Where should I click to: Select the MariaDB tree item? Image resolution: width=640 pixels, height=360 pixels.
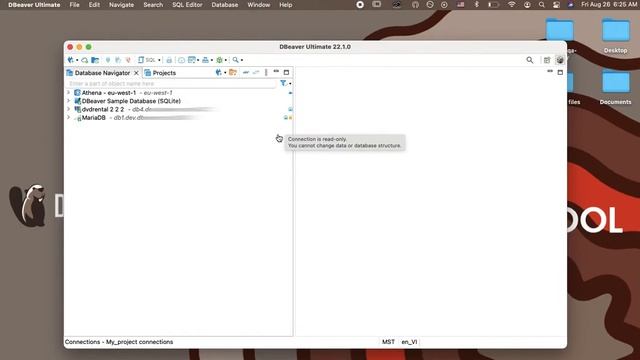(93, 118)
